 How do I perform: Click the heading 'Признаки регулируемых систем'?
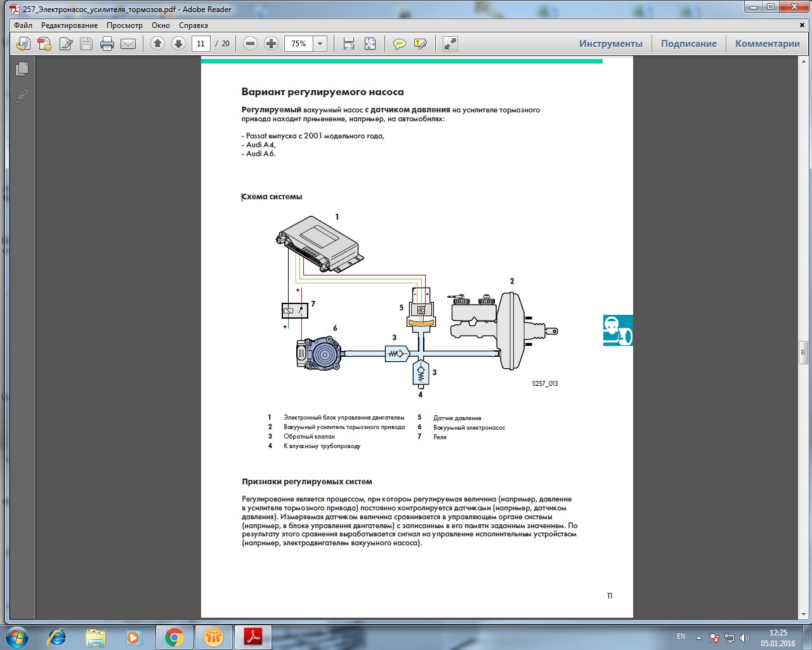pos(307,482)
